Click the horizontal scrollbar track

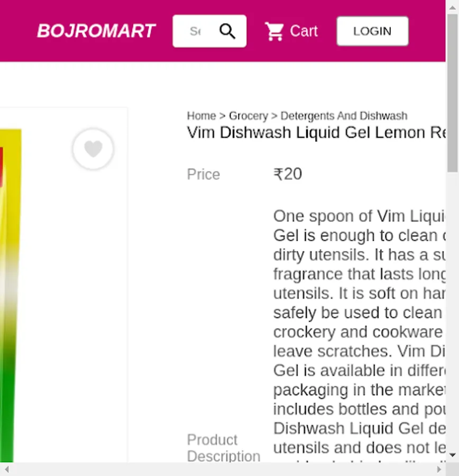pyautogui.click(x=223, y=469)
